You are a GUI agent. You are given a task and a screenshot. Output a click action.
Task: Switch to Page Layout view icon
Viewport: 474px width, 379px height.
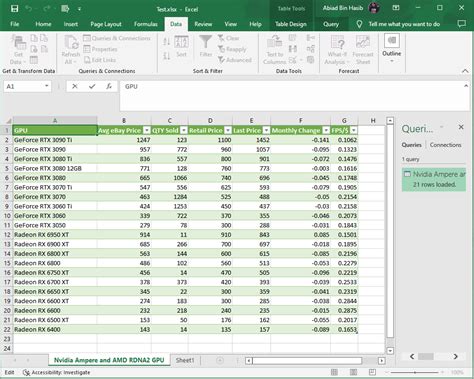353,372
